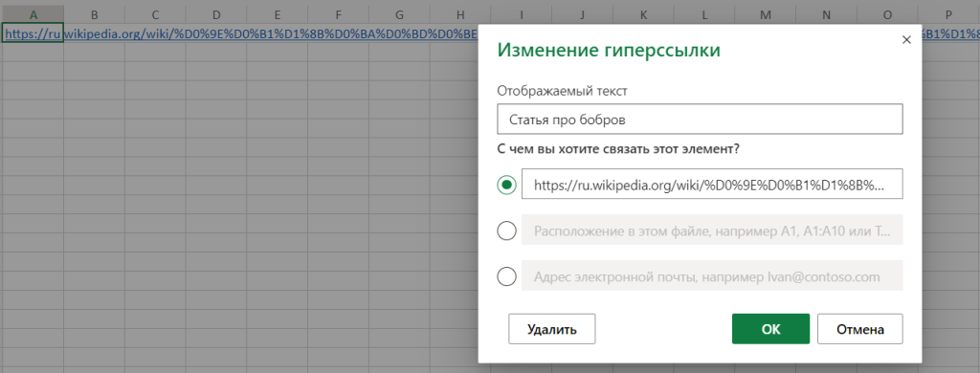Click the 'Изменение гиперссылки' dialog title
Viewport: 980px width, 373px height.
609,51
